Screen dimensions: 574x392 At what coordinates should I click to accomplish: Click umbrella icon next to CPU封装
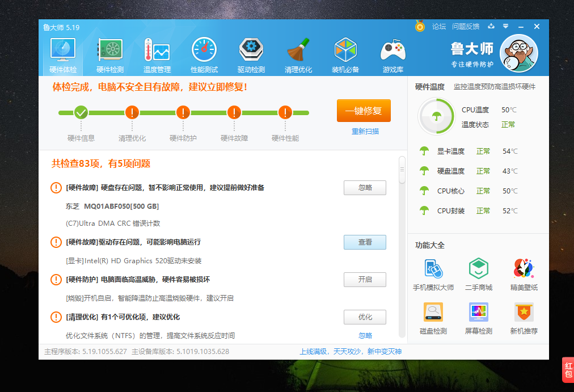[x=424, y=210]
